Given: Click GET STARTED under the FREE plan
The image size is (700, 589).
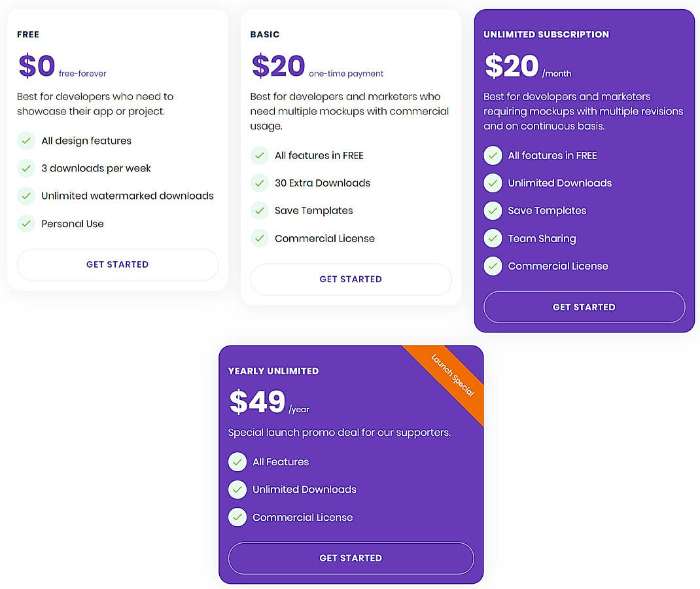Looking at the screenshot, I should point(117,264).
